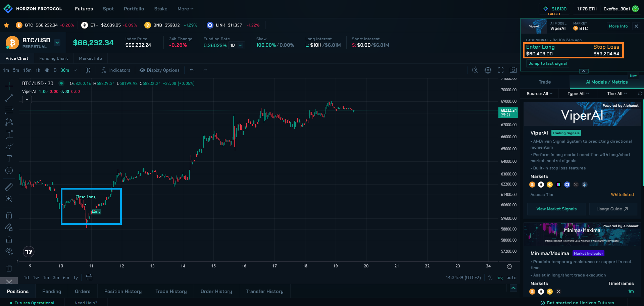644x306 pixels.
Task: Select the trend line drawing tool
Action: click(x=9, y=98)
